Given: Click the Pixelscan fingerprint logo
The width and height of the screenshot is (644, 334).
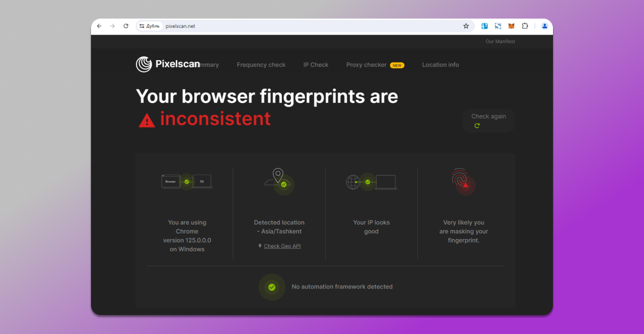Looking at the screenshot, I should [143, 64].
